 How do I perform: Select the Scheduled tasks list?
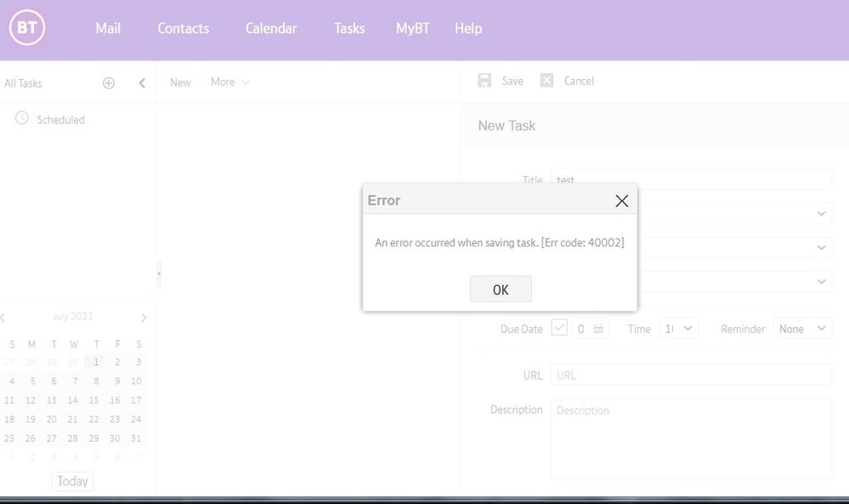[x=60, y=120]
